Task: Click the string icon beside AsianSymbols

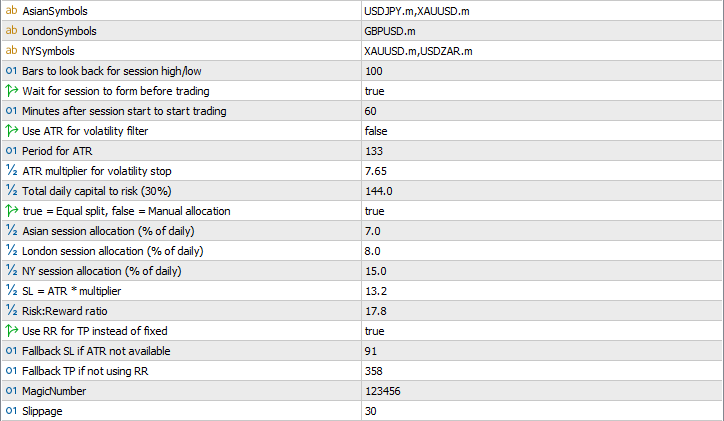Action: (x=12, y=11)
